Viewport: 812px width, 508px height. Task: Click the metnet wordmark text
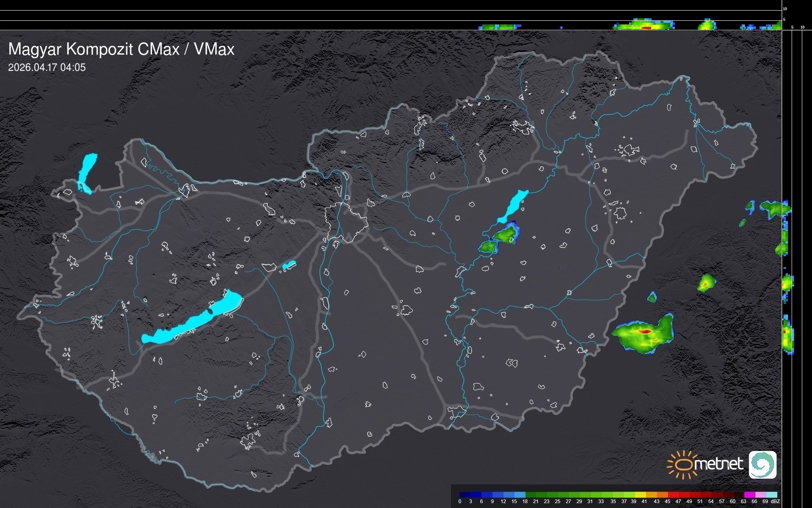(x=720, y=464)
